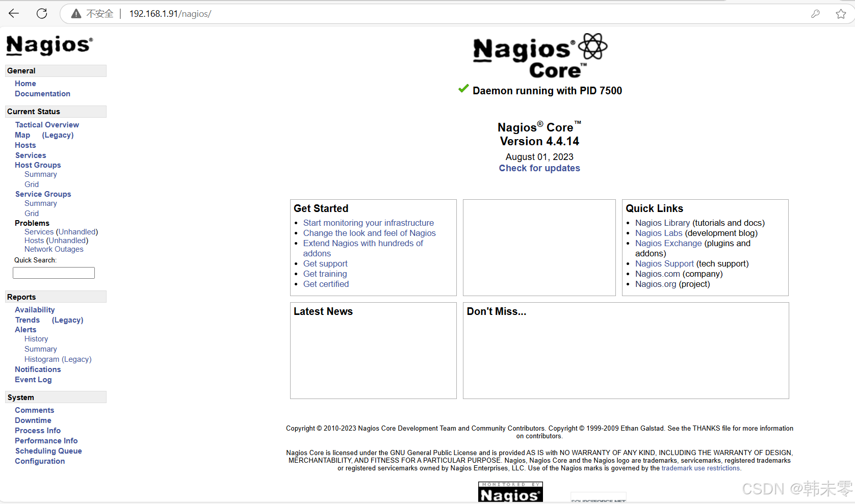Open Nagios Labs quick link
The width and height of the screenshot is (855, 504).
(659, 233)
